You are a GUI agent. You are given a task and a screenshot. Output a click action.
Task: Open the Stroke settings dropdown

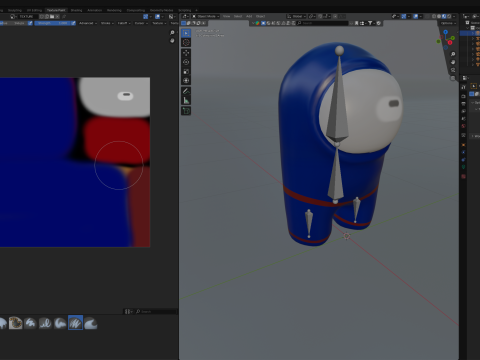tap(107, 23)
